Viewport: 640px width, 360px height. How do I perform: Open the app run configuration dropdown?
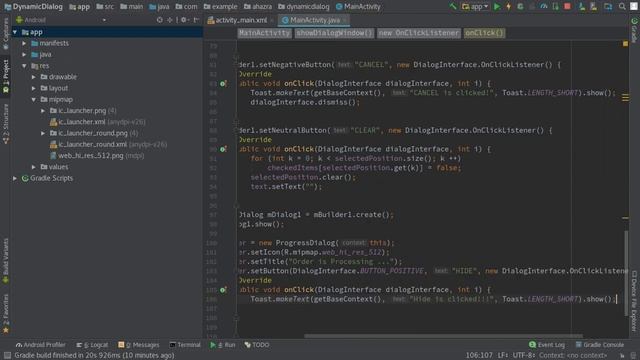point(476,7)
